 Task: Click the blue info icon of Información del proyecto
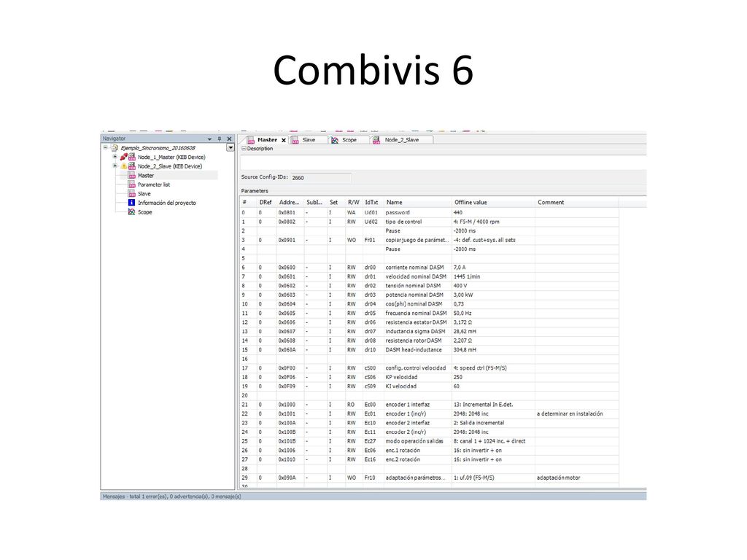[x=131, y=203]
